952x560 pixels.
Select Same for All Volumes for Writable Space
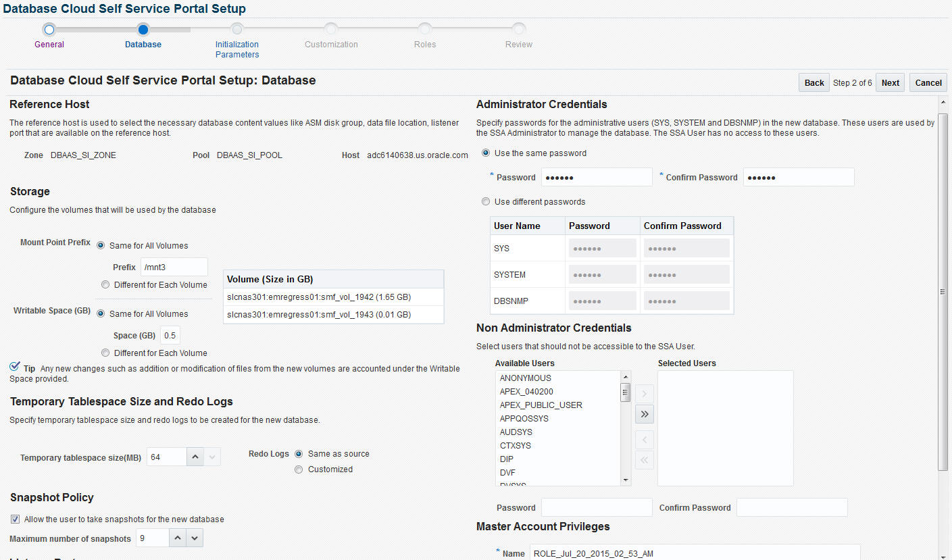point(101,313)
